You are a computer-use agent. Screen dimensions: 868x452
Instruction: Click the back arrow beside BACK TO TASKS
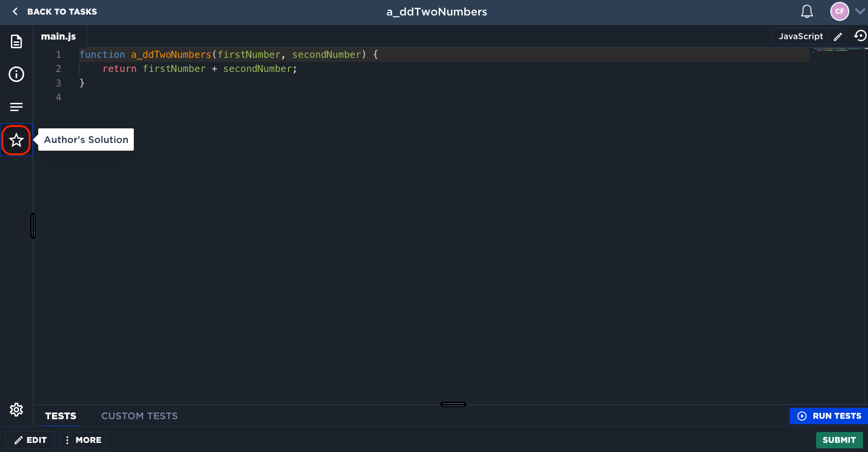coord(15,11)
